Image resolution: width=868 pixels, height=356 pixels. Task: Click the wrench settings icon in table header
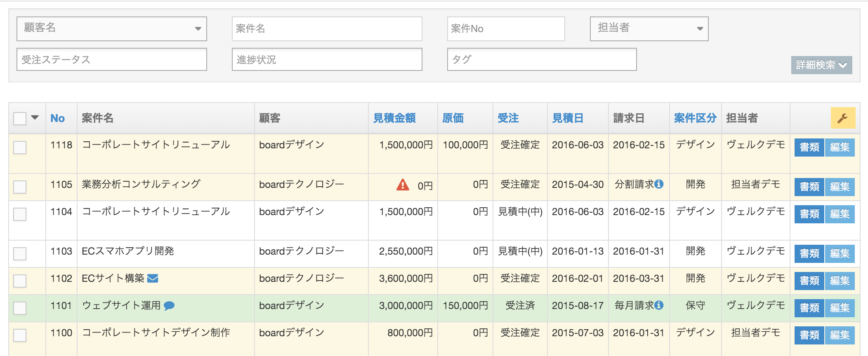(x=842, y=118)
